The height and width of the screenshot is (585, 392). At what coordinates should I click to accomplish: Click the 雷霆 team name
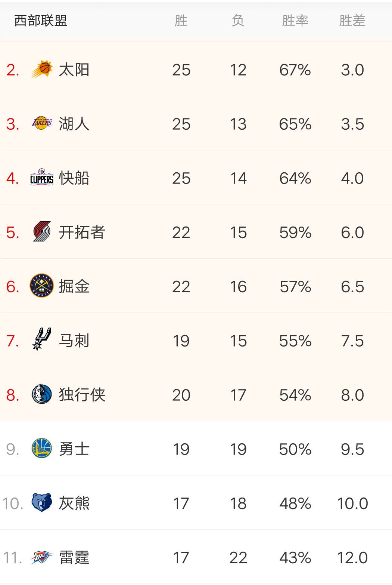point(74,558)
